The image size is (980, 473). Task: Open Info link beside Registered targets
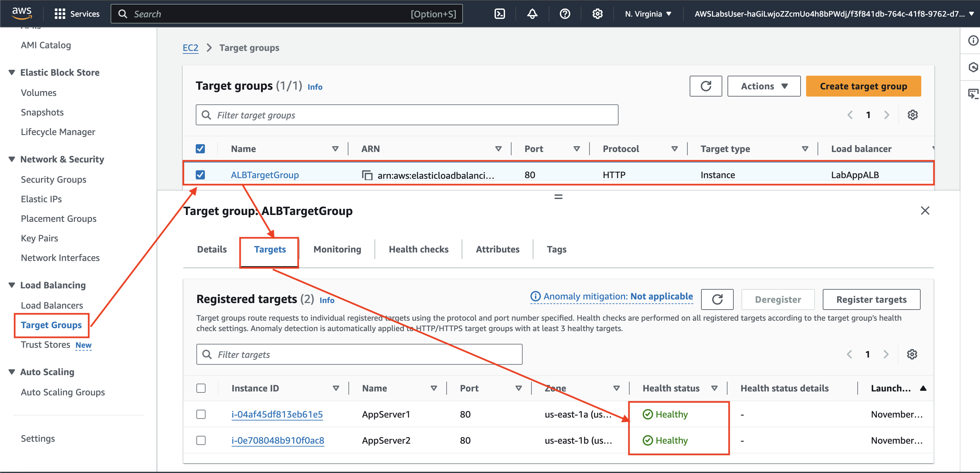327,300
